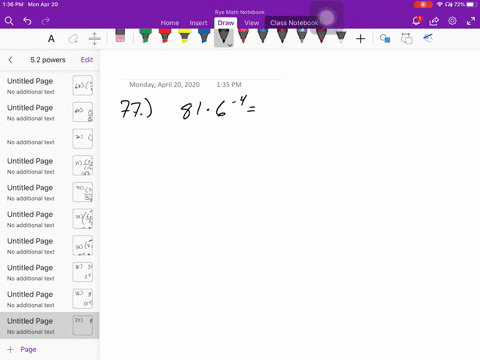Viewport: 480px width, 360px height.
Task: Tap the battery indicator in status bar
Action: click(472, 4)
